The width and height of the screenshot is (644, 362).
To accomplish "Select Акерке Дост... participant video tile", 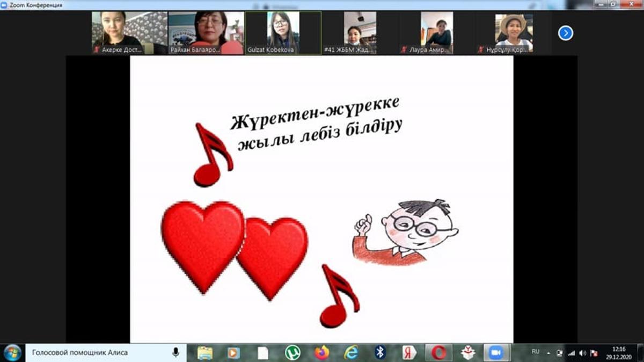I will click(129, 32).
